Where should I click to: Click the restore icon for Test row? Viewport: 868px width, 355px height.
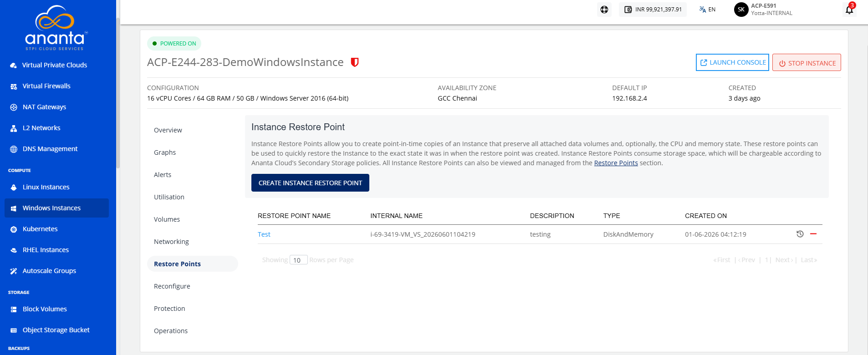coord(800,234)
